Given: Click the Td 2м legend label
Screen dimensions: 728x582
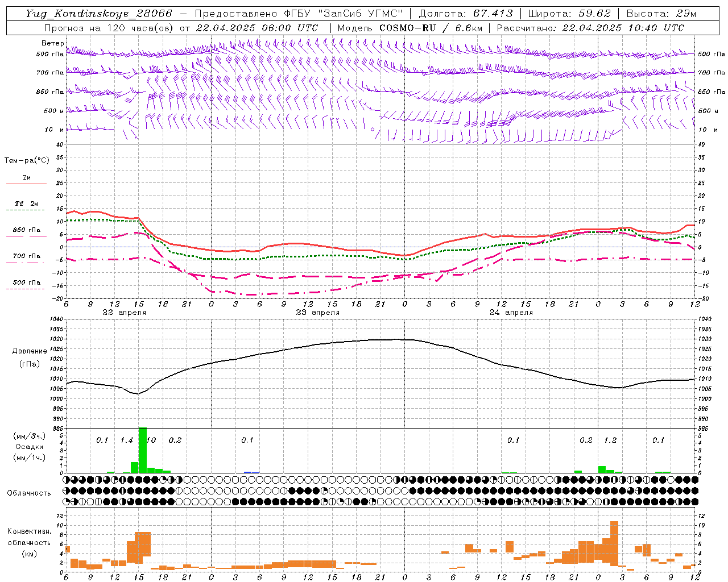Looking at the screenshot, I should 27,203.
